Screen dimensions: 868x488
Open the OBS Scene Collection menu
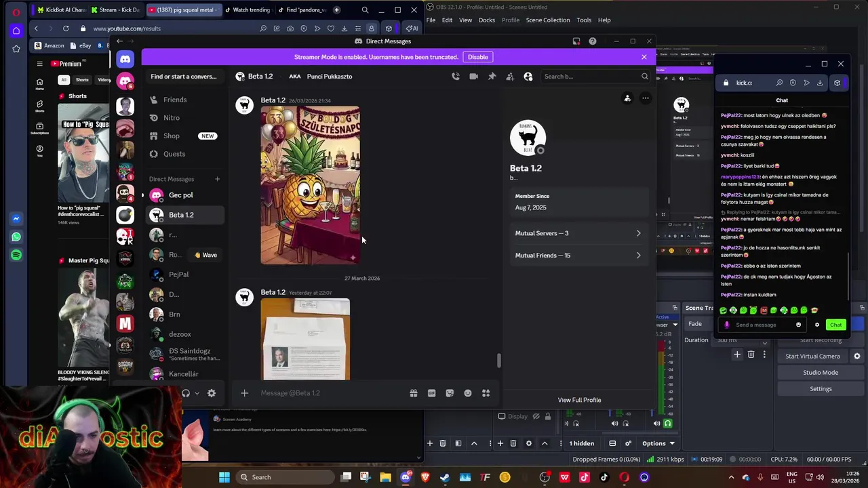(548, 20)
